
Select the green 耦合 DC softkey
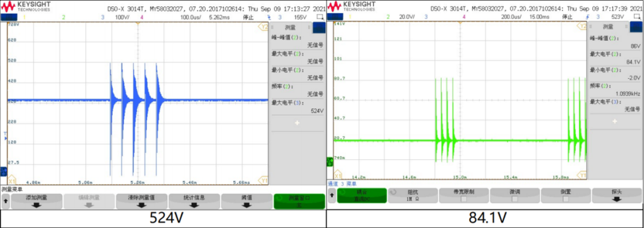click(x=362, y=196)
